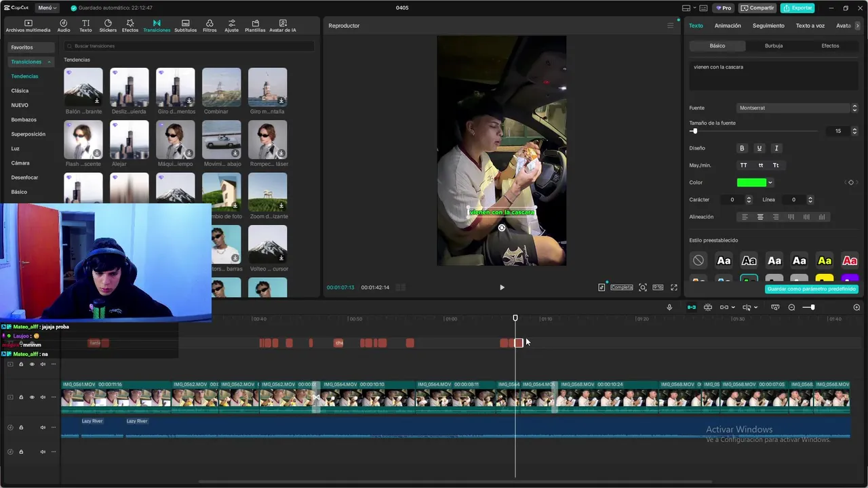Open the Efectos panel
The image size is (868, 488).
pyautogui.click(x=130, y=26)
